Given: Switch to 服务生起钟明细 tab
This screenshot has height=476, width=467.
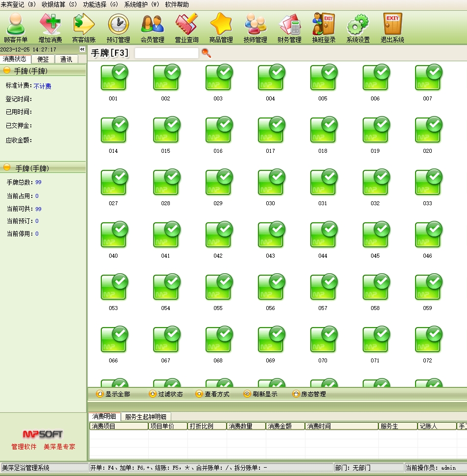Looking at the screenshot, I should pyautogui.click(x=145, y=417).
